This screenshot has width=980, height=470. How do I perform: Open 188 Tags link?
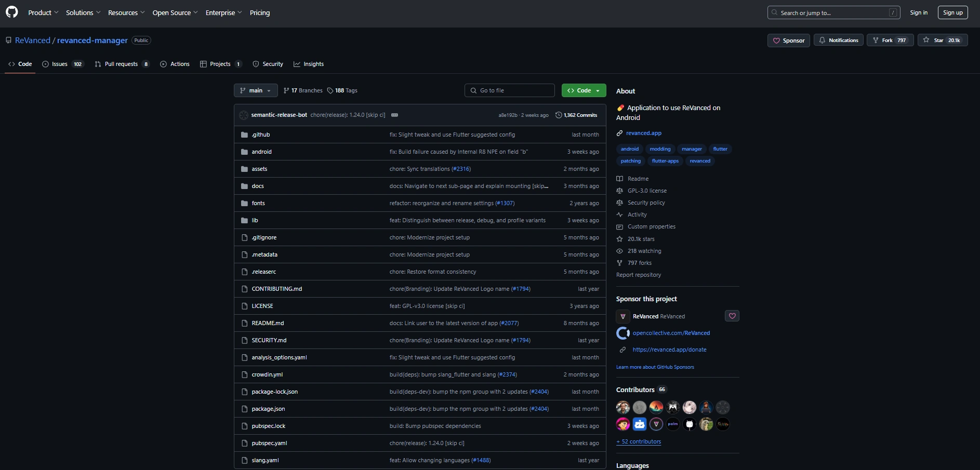342,90
